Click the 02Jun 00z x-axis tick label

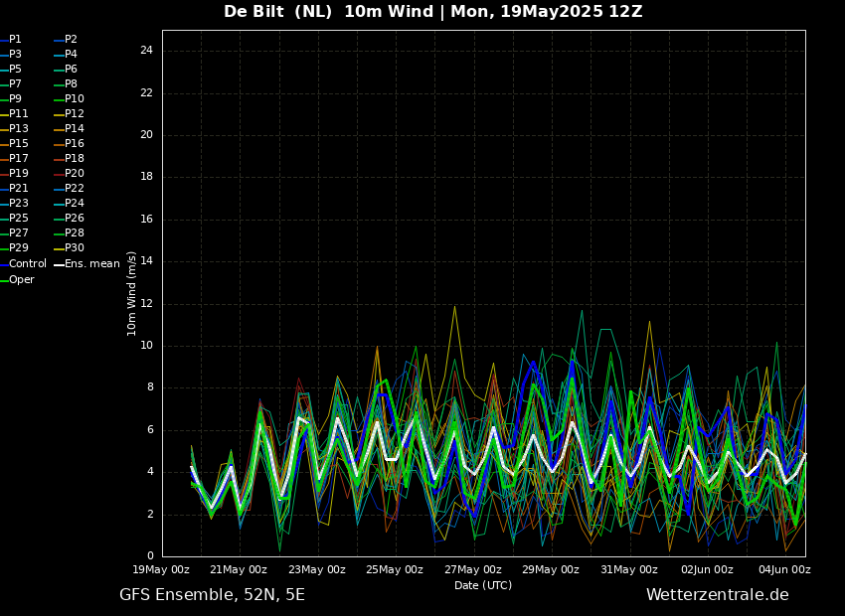point(707,569)
